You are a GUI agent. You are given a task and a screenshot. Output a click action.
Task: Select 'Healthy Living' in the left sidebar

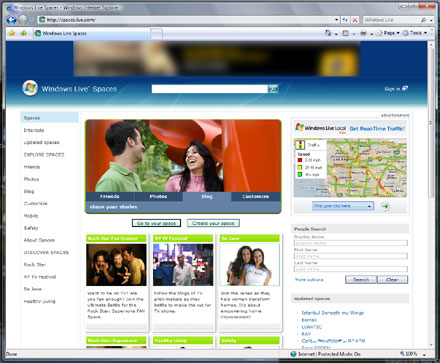coord(39,301)
